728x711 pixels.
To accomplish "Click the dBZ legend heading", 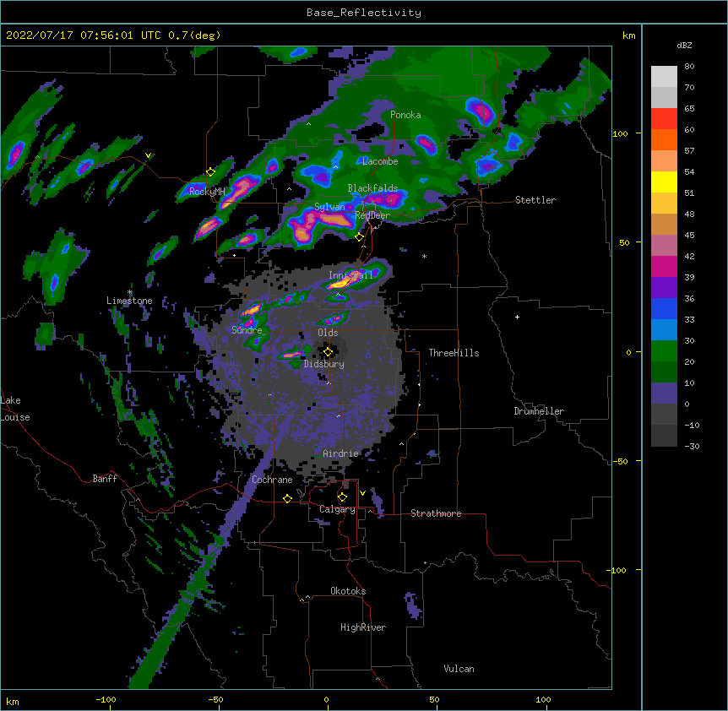I will (x=684, y=46).
